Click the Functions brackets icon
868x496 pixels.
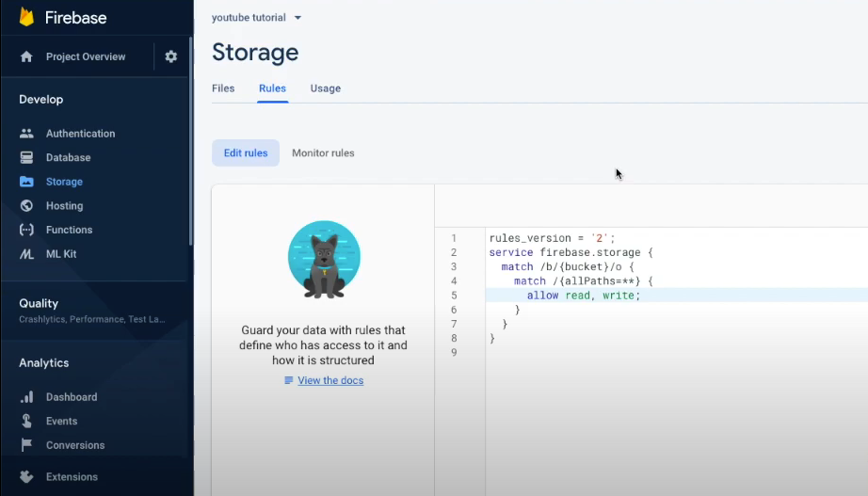click(x=26, y=230)
